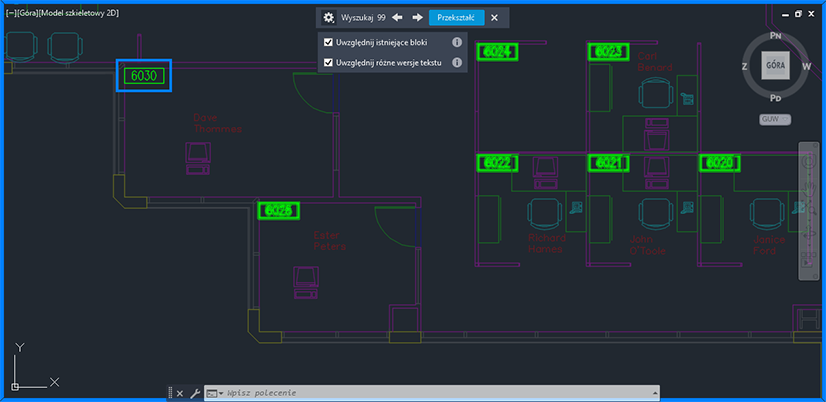Minimize the drawing window

pos(786,14)
